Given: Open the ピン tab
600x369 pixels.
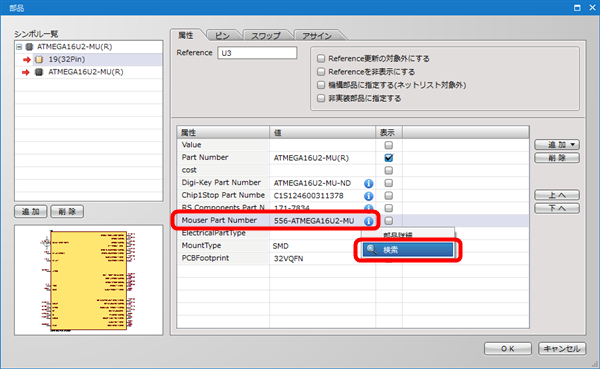Looking at the screenshot, I should click(x=222, y=36).
